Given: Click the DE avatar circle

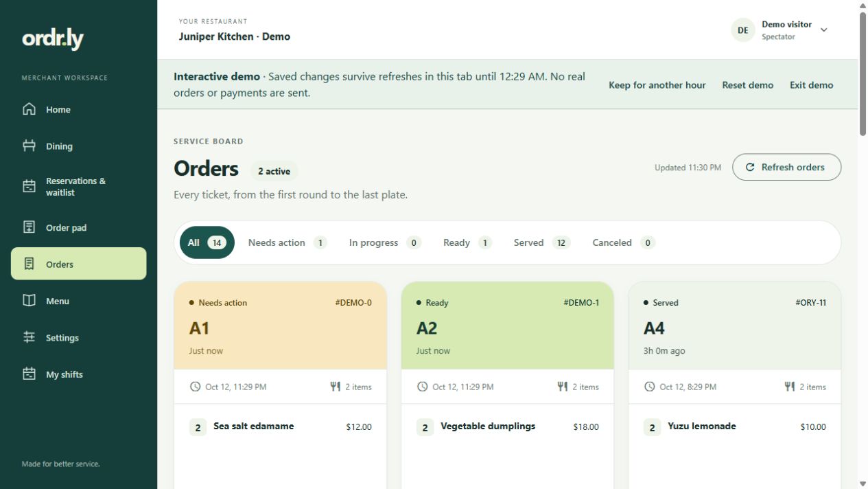Looking at the screenshot, I should (x=742, y=30).
